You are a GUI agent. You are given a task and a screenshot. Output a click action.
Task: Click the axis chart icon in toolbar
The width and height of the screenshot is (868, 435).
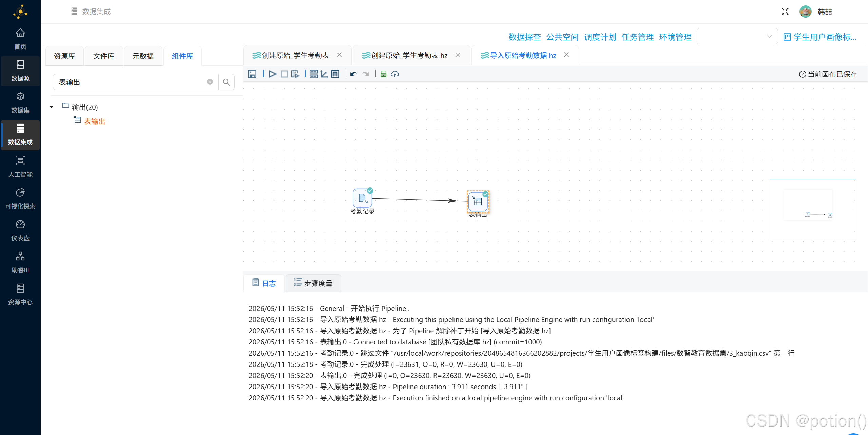click(324, 74)
